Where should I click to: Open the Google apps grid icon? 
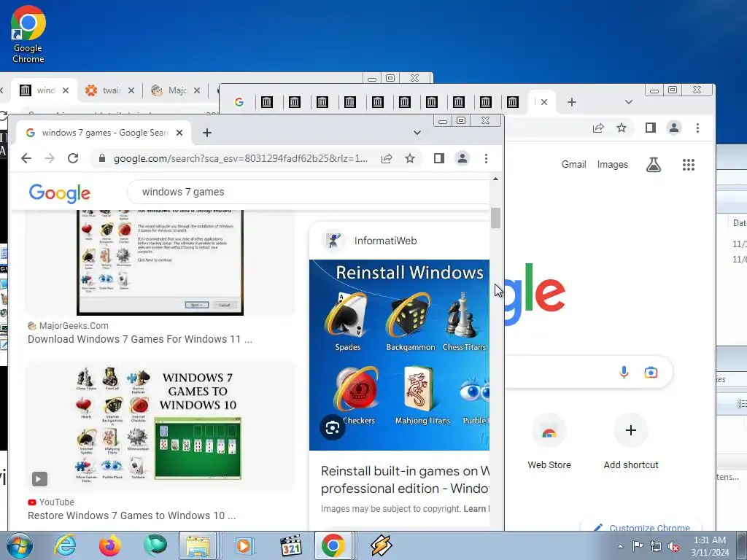(x=689, y=165)
